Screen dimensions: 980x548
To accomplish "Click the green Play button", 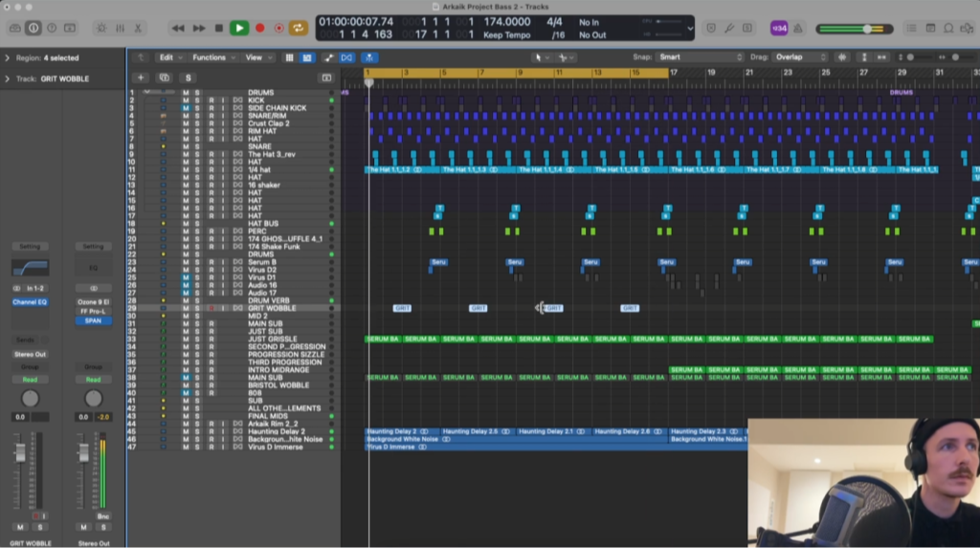I will coord(239,29).
